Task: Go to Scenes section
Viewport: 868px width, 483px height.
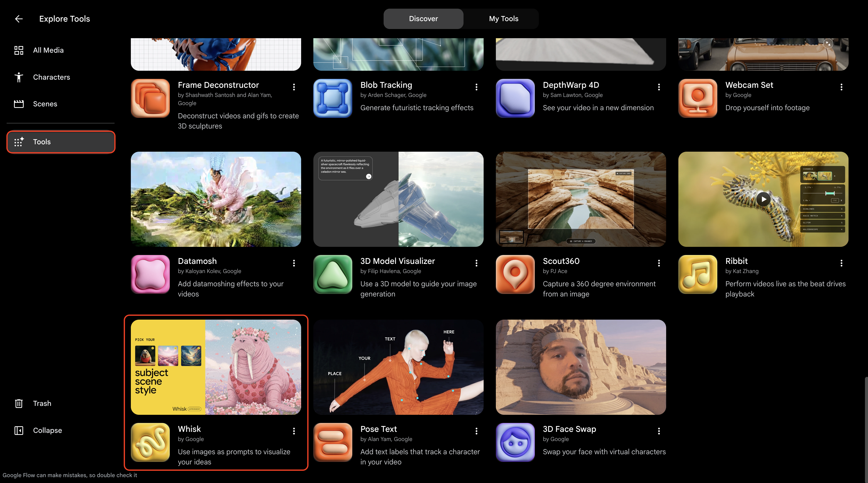Action: tap(45, 104)
